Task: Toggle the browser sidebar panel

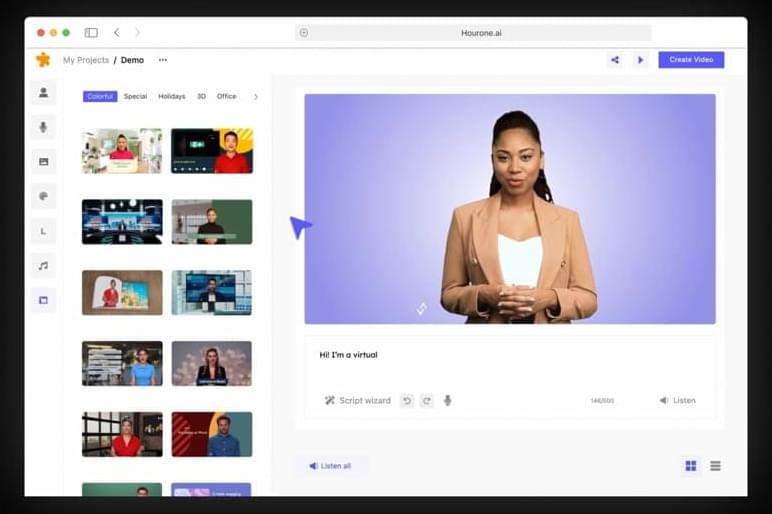Action: (91, 33)
